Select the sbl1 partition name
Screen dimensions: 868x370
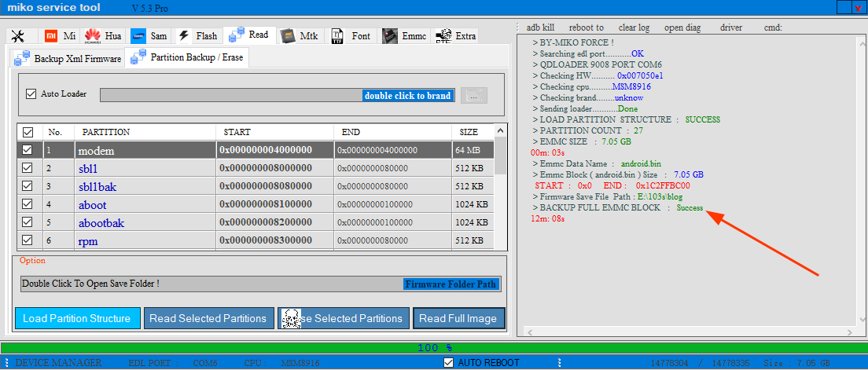[88, 169]
